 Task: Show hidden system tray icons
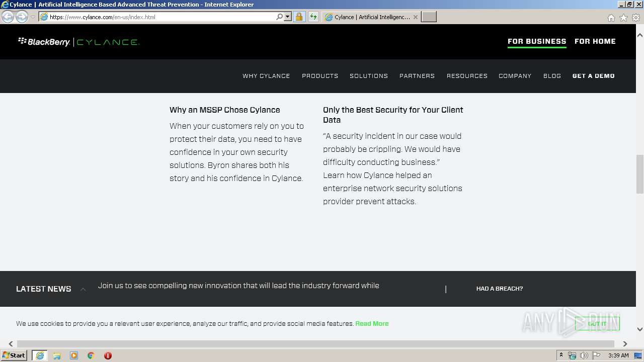(561, 355)
